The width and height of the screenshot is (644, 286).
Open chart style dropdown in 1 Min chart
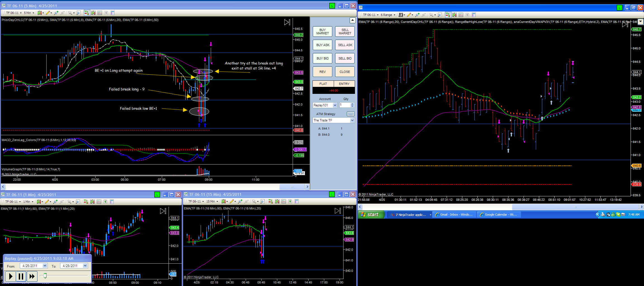coord(40,202)
